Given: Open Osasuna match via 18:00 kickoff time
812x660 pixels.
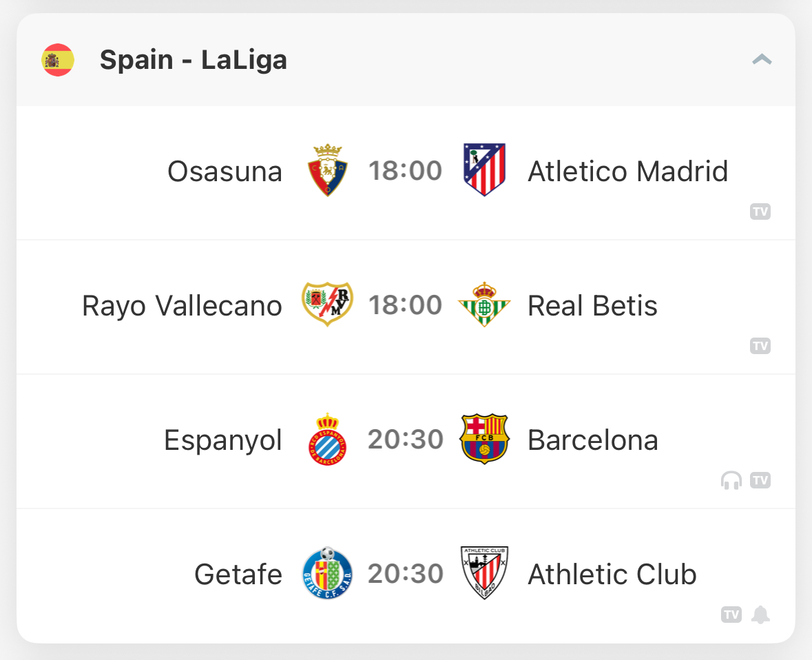Looking at the screenshot, I should point(405,170).
